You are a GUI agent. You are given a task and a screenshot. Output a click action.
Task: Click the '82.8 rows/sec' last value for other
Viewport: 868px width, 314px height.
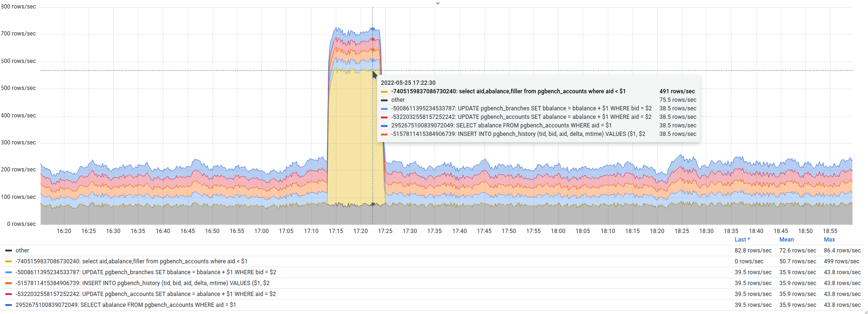click(753, 251)
